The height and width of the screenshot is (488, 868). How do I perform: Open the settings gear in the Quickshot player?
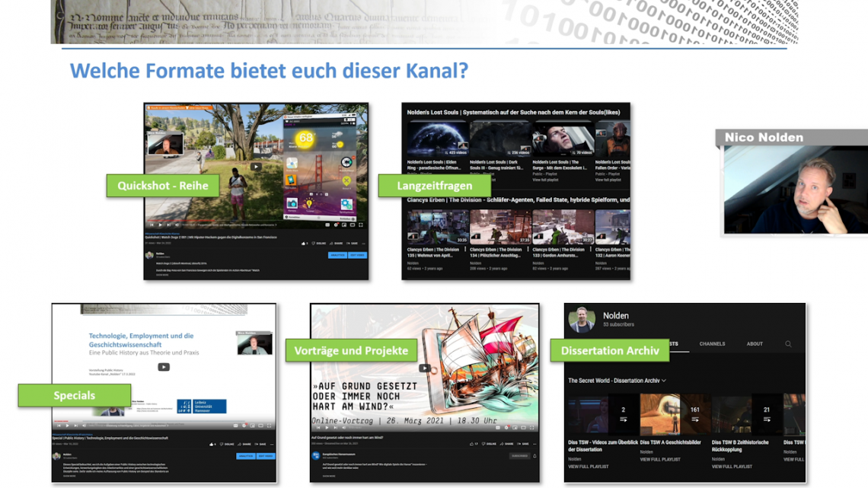point(336,225)
